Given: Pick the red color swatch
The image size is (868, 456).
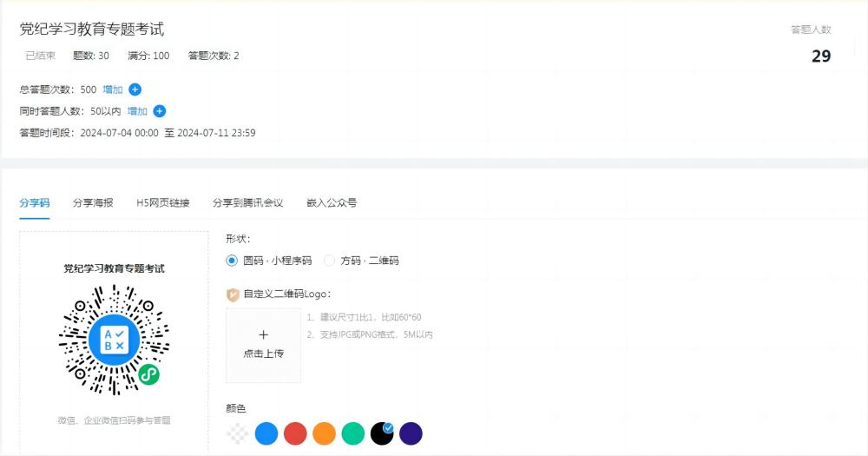Looking at the screenshot, I should click(x=295, y=433).
